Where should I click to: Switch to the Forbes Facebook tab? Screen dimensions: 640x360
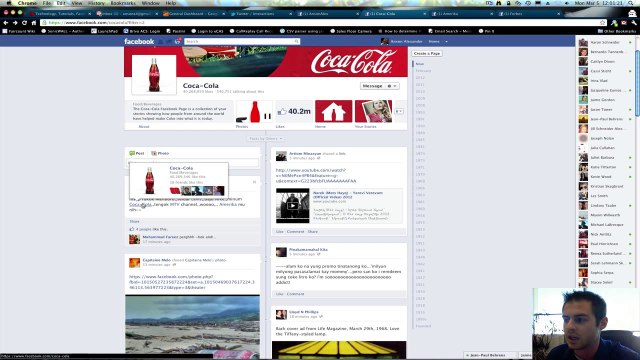click(530, 13)
